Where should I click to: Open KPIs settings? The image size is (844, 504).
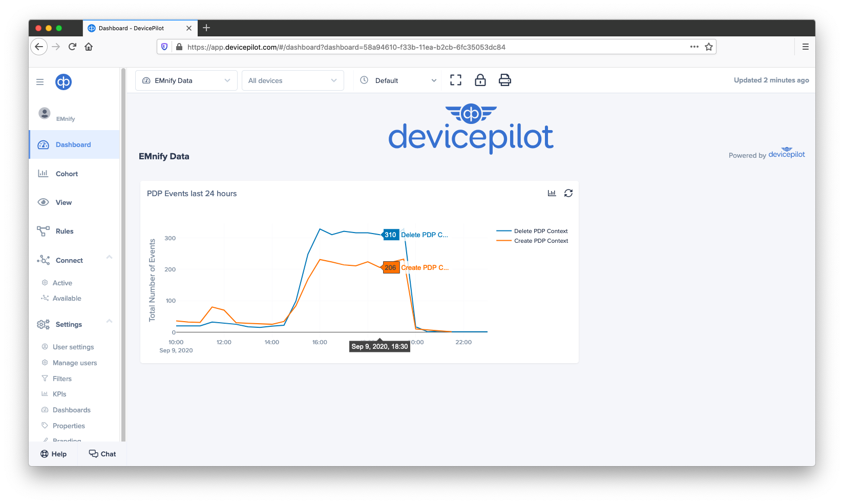coord(59,394)
